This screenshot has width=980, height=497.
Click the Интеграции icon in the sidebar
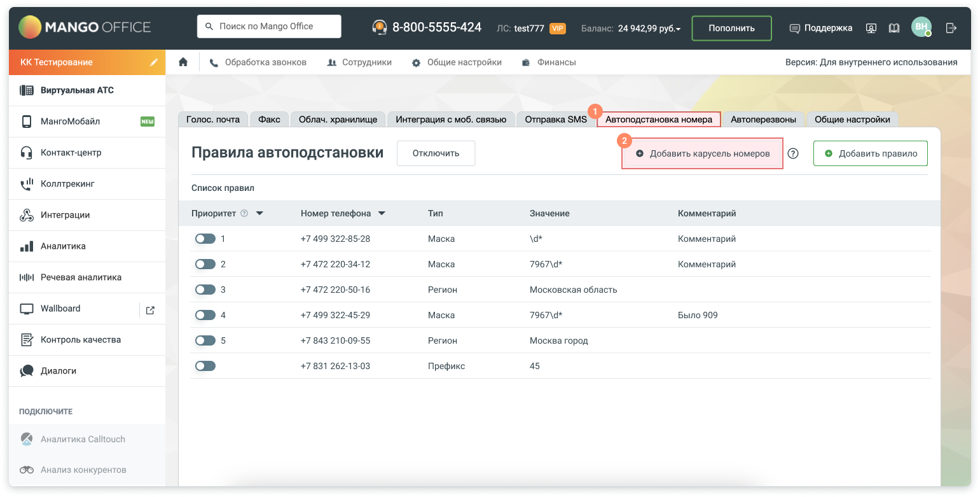pyautogui.click(x=27, y=215)
